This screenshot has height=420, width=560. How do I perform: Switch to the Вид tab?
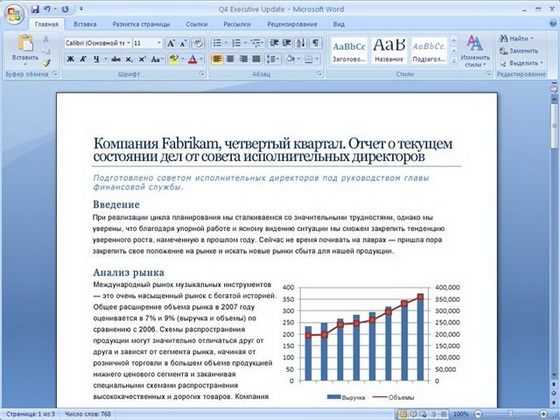(339, 24)
